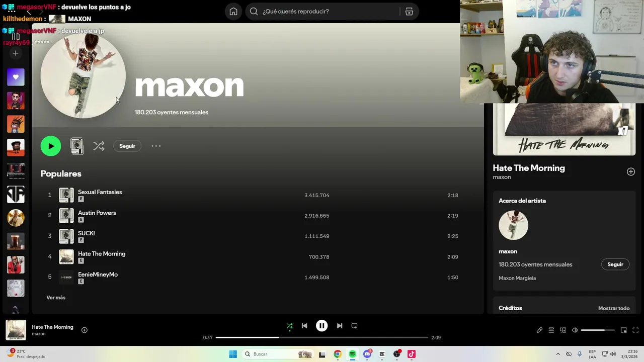Expand the system tray hidden icons chevron
644x362 pixels.
558,354
